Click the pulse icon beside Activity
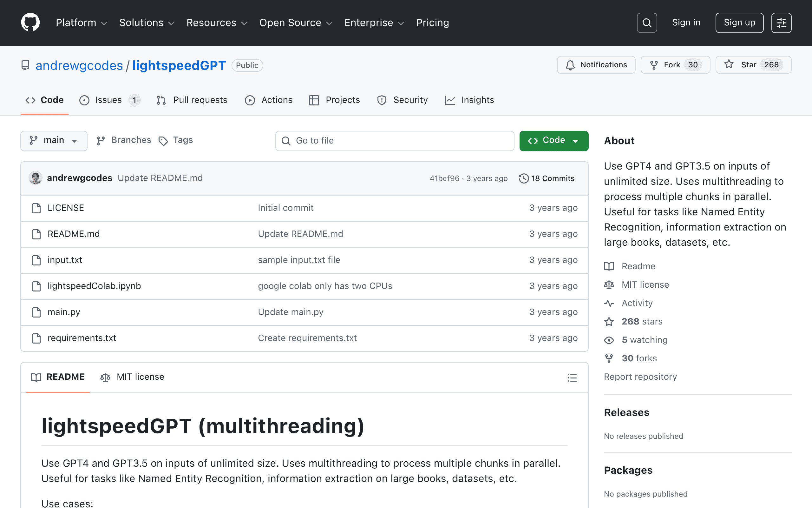 [x=609, y=304]
